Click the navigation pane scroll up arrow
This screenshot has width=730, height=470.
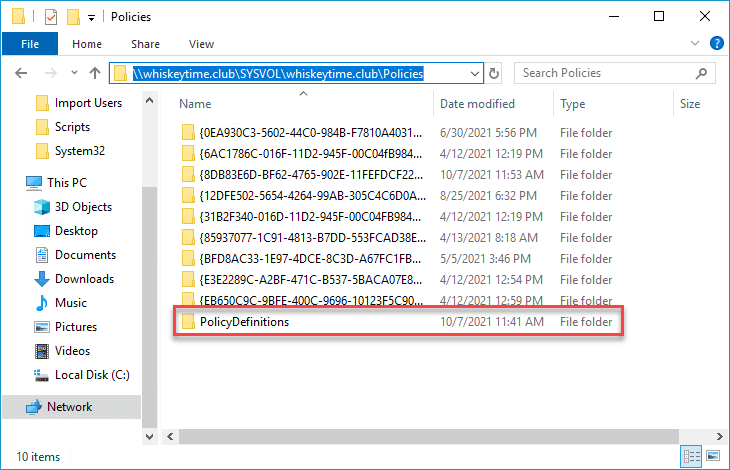(x=149, y=101)
